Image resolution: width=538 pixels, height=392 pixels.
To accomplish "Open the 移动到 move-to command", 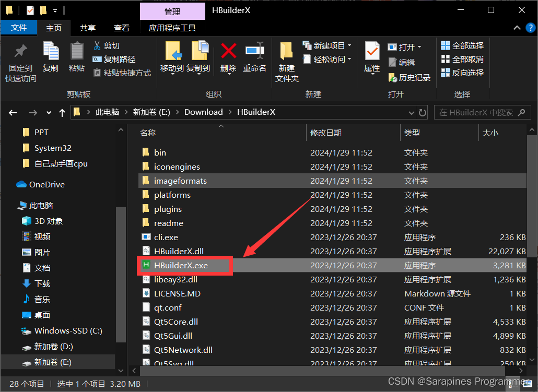I will 172,57.
